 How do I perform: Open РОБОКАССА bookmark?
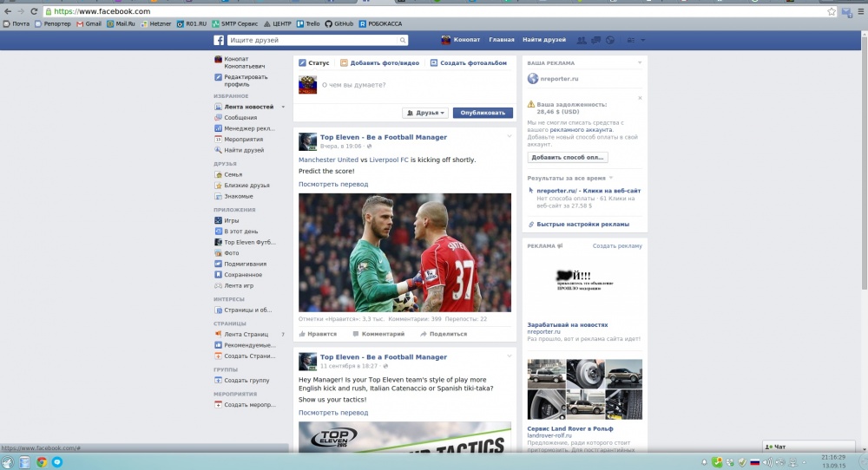coord(381,23)
